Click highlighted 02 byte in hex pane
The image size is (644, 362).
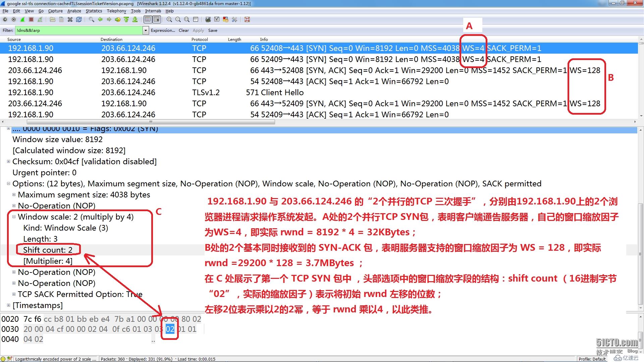tap(170, 329)
